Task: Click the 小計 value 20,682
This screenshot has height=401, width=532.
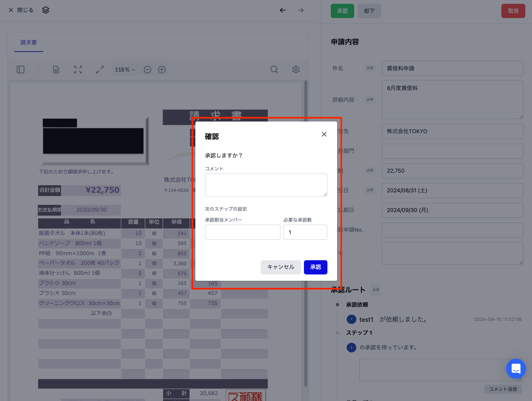Action: pos(209,393)
